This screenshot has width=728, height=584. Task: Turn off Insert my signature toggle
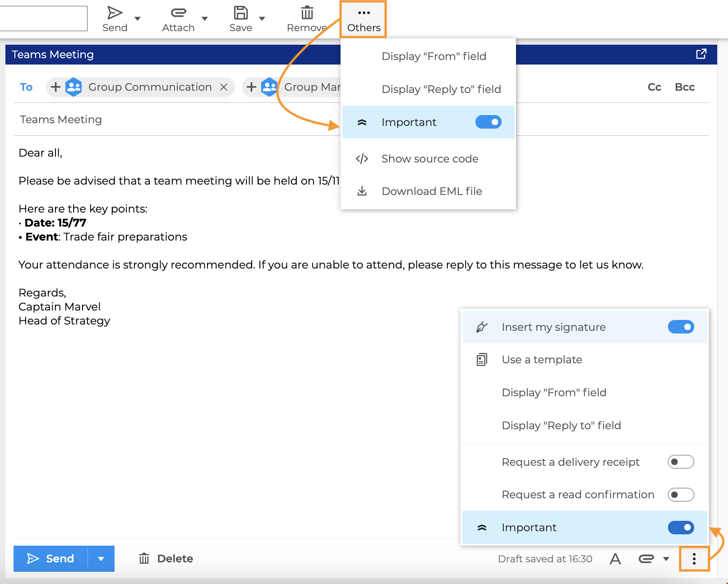pyautogui.click(x=681, y=327)
